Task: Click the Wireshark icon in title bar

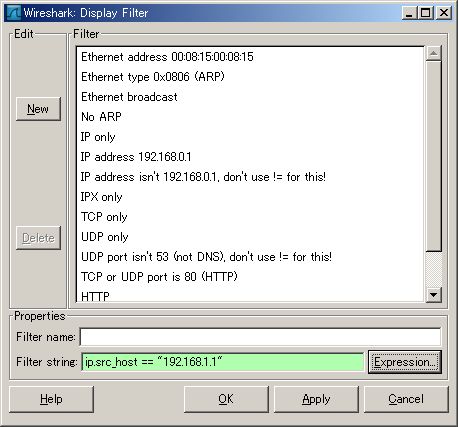Action: pos(14,13)
